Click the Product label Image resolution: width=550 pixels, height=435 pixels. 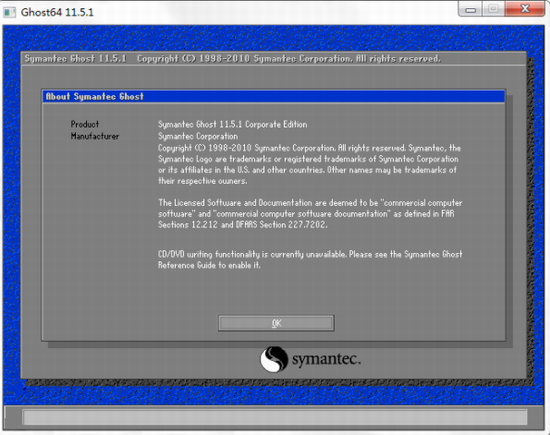click(x=85, y=124)
